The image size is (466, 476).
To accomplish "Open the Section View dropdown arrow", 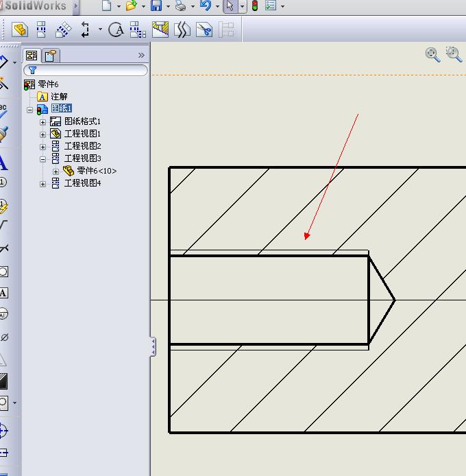I will coord(100,29).
